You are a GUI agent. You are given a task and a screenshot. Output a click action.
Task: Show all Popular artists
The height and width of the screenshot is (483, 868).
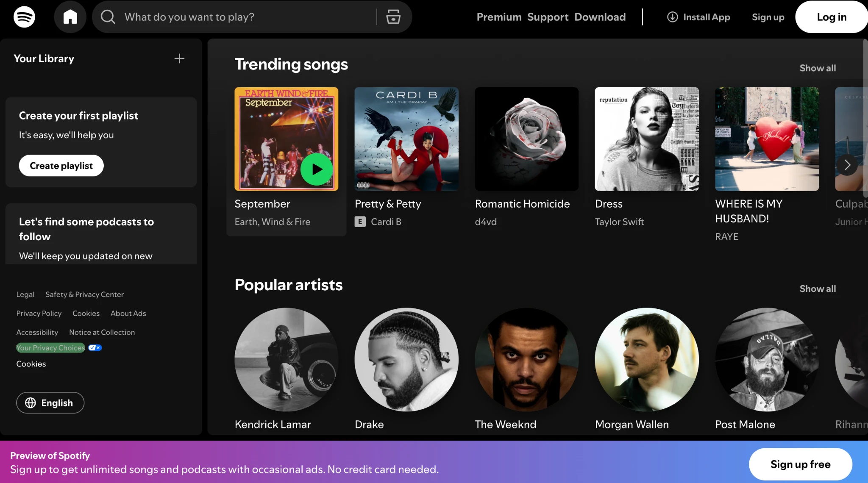click(817, 289)
